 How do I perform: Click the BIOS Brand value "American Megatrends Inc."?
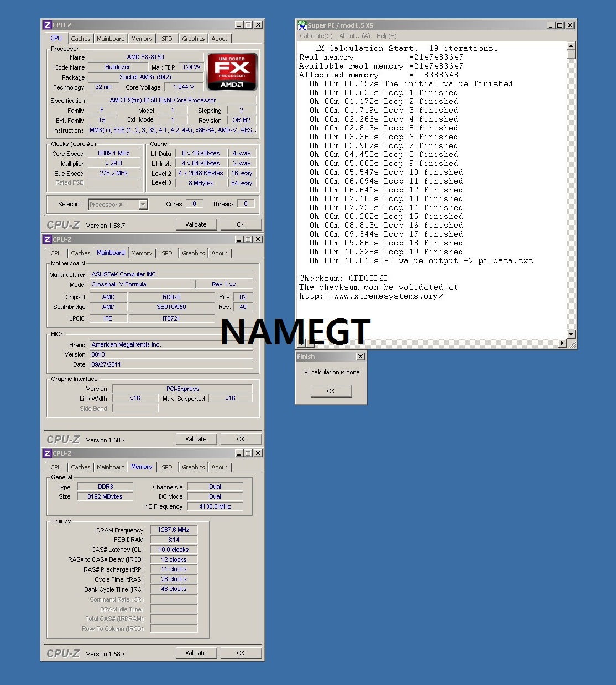point(171,344)
